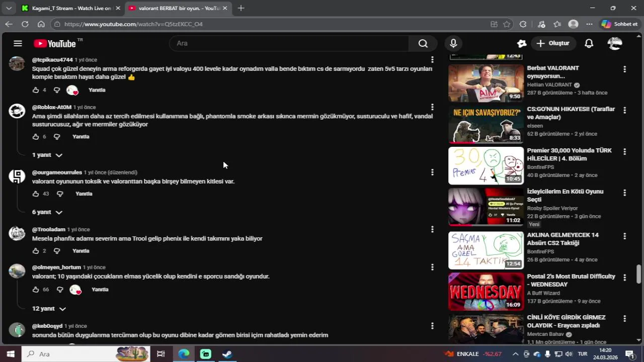Reply to @Roblox-At0M with Yanıtla
The image size is (644, 362).
pyautogui.click(x=81, y=137)
